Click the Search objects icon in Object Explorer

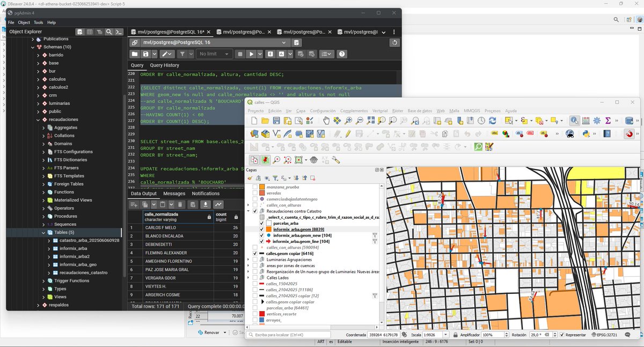[x=109, y=32]
